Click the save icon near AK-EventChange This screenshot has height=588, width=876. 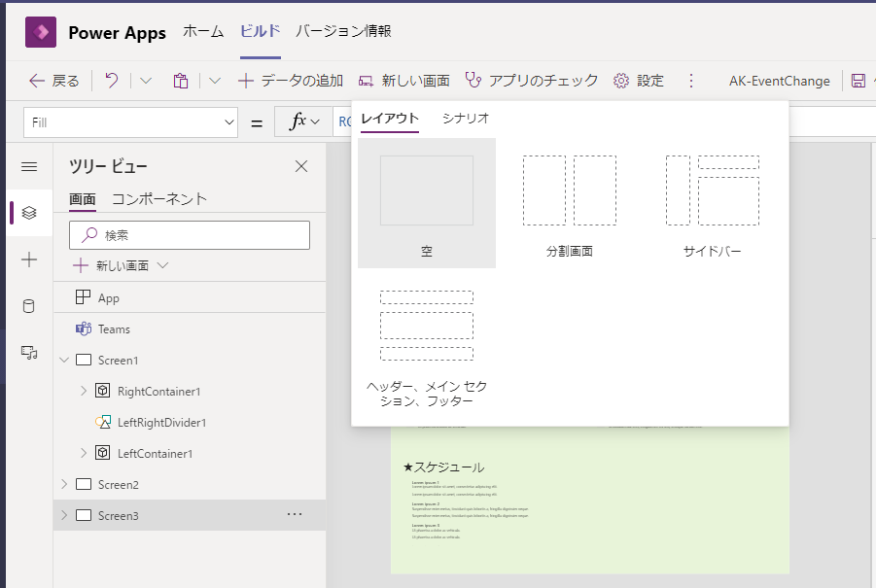click(859, 81)
